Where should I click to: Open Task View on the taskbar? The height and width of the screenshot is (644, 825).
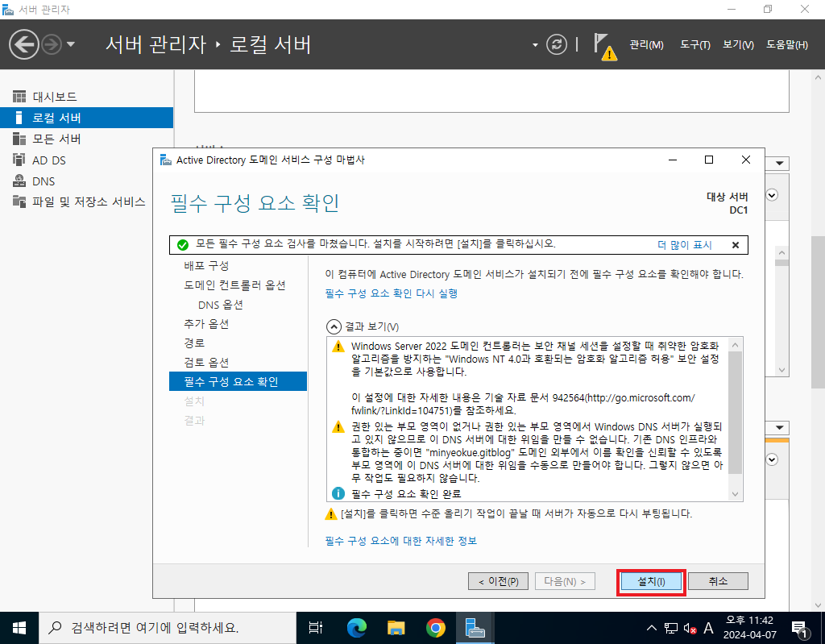click(x=315, y=628)
